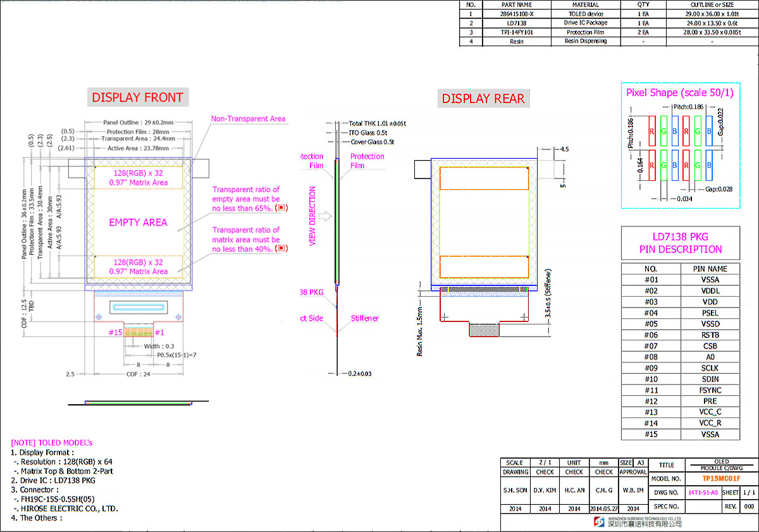759x532 pixels.
Task: Click the DISPLAY FRONT heading
Action: (x=137, y=97)
